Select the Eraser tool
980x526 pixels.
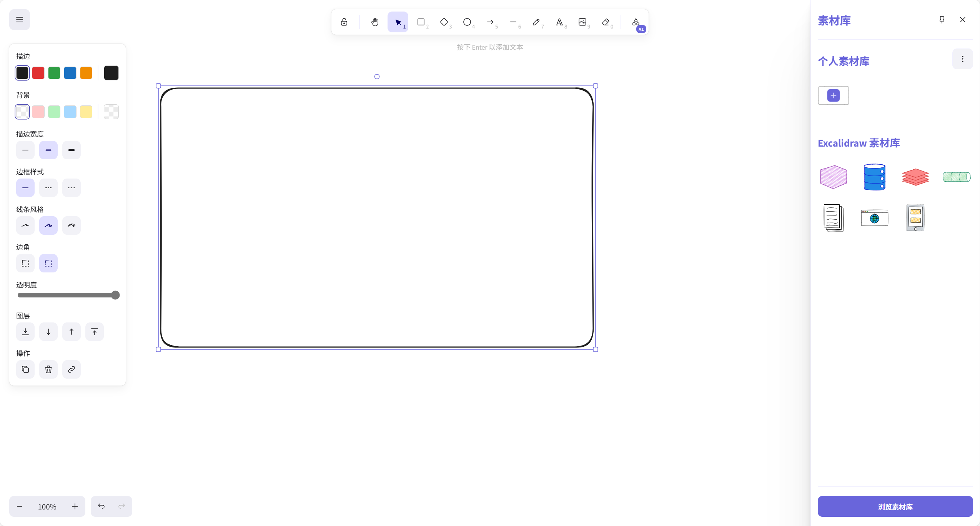click(606, 22)
